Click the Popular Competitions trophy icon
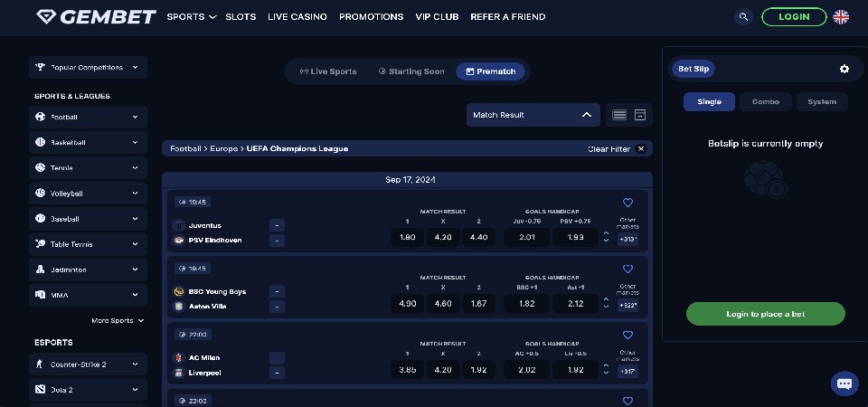This screenshot has width=868, height=407. [41, 67]
